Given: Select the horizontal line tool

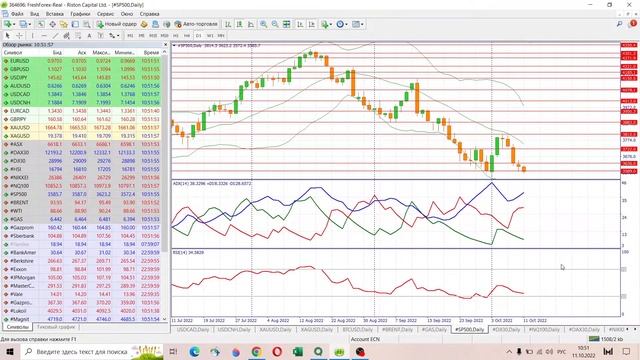Looking at the screenshot, I should (x=44, y=36).
